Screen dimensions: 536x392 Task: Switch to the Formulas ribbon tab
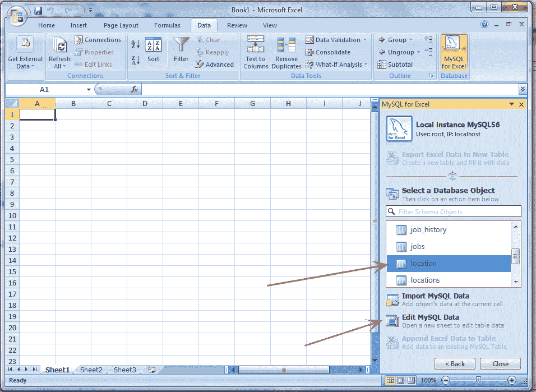coord(167,25)
